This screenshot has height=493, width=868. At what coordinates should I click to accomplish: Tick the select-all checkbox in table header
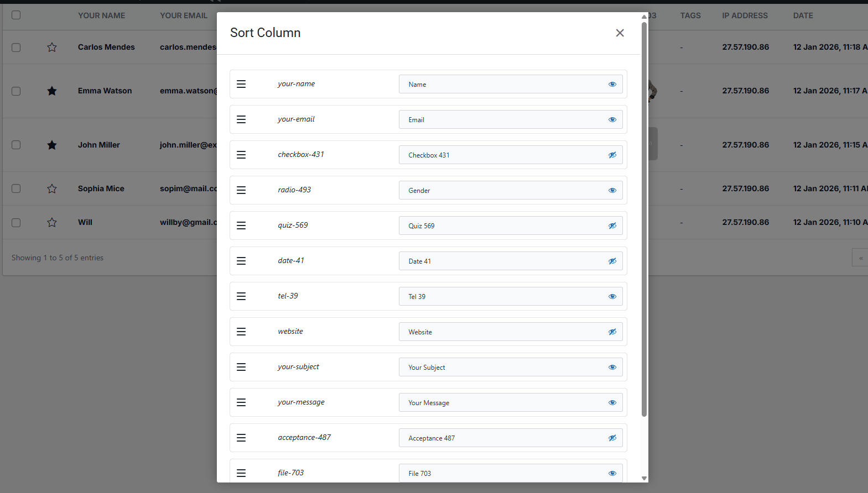tap(16, 15)
